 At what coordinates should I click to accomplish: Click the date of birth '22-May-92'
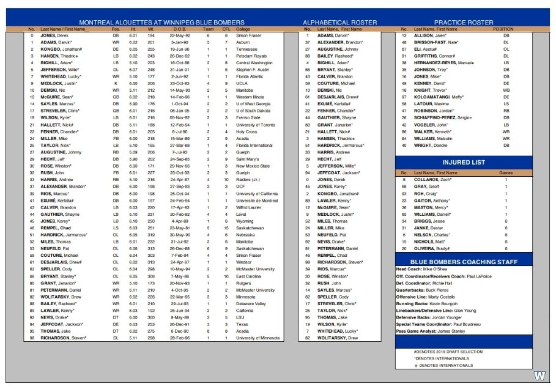click(x=180, y=35)
